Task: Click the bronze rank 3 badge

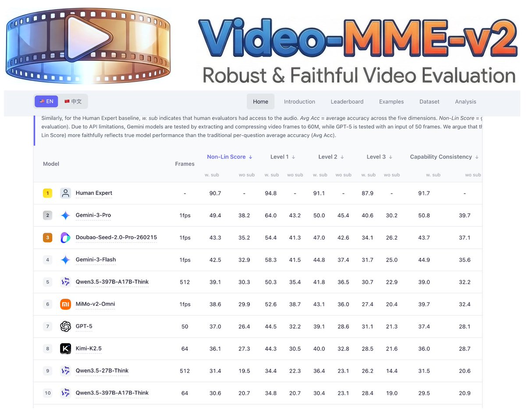Action: point(47,238)
